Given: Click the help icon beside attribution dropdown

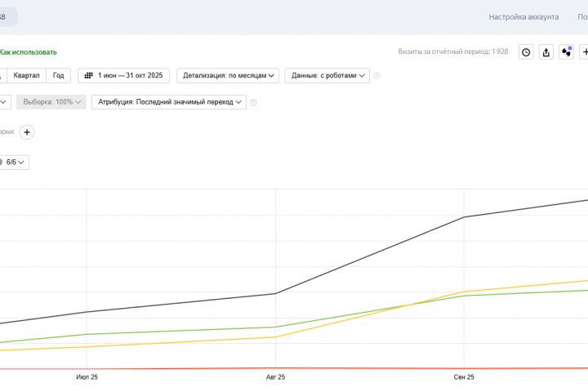Looking at the screenshot, I should click(253, 103).
